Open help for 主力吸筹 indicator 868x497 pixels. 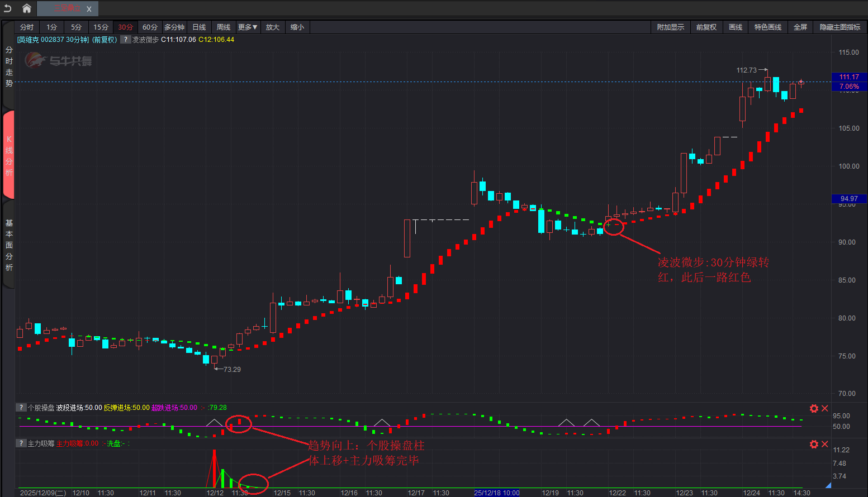pyautogui.click(x=21, y=443)
